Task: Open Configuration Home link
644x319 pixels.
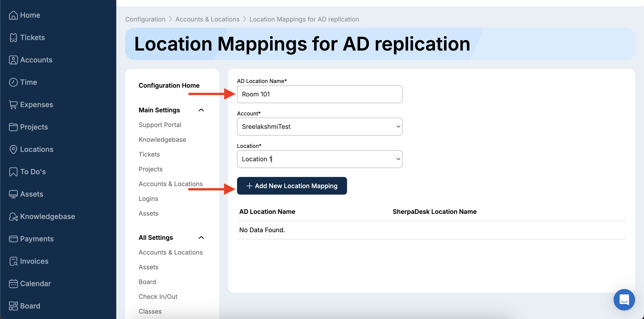Action: [x=169, y=86]
